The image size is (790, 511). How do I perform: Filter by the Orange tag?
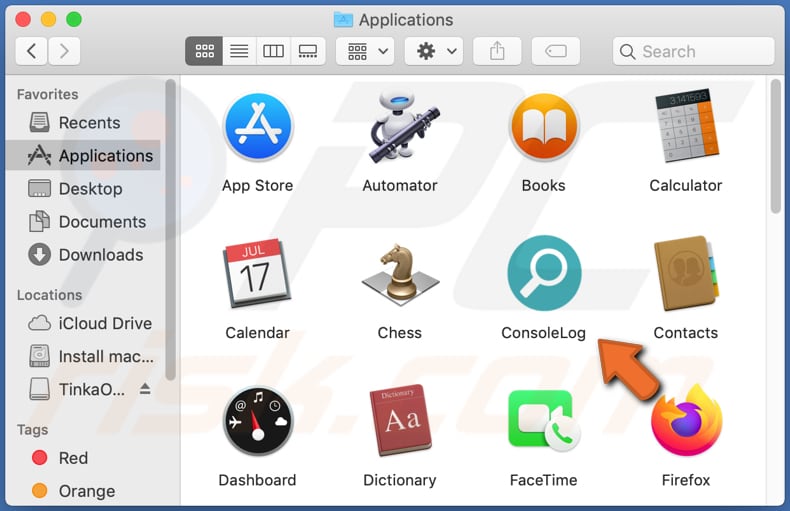(83, 490)
